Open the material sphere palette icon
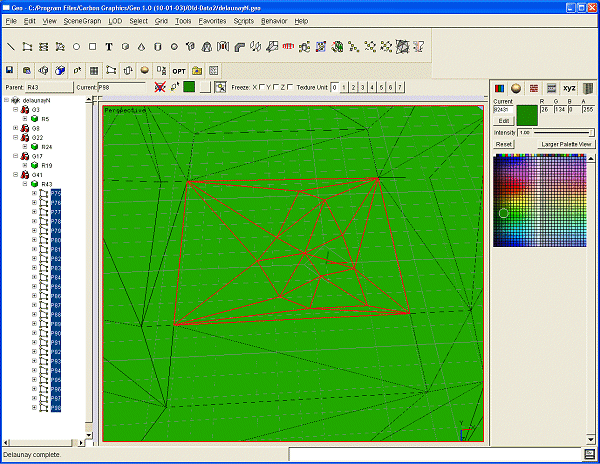 (517, 89)
